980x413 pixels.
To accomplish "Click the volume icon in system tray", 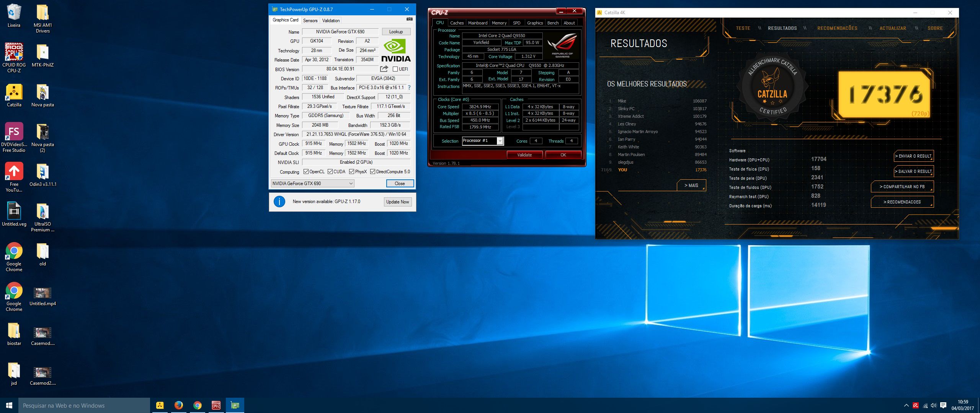I will click(934, 405).
